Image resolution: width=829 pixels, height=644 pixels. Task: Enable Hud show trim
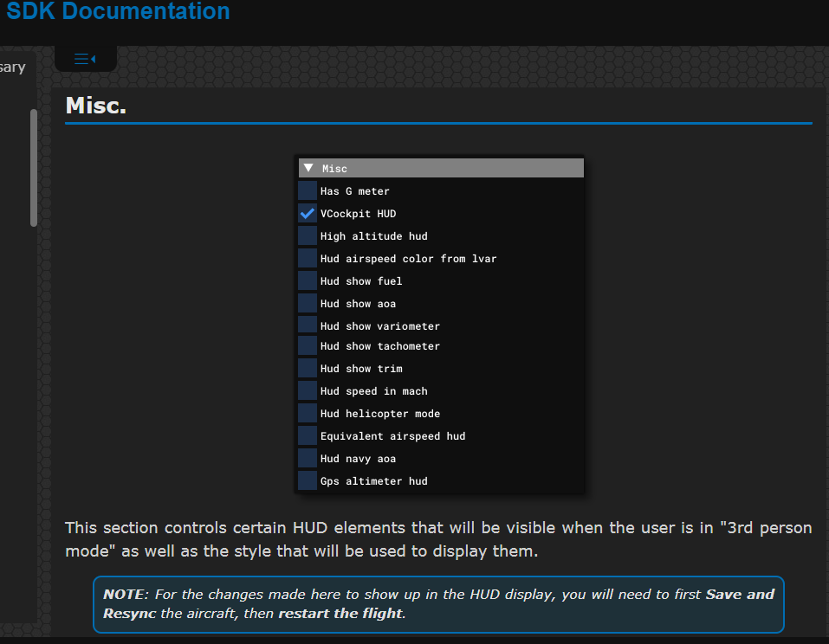307,368
